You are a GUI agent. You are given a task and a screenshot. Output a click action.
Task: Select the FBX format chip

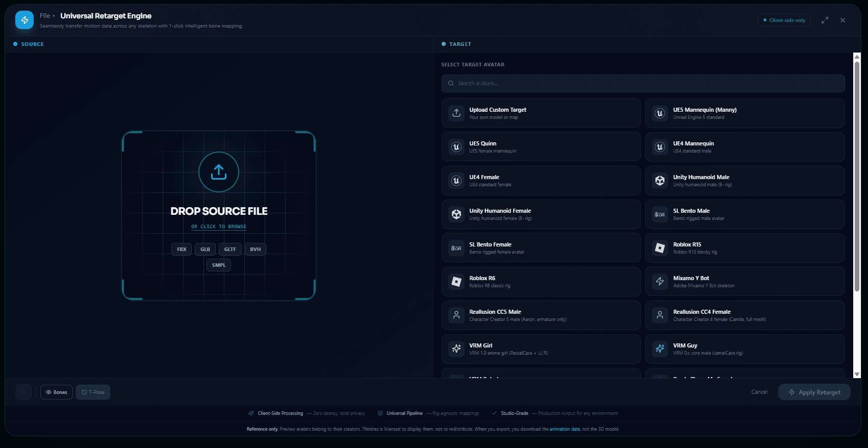click(182, 249)
